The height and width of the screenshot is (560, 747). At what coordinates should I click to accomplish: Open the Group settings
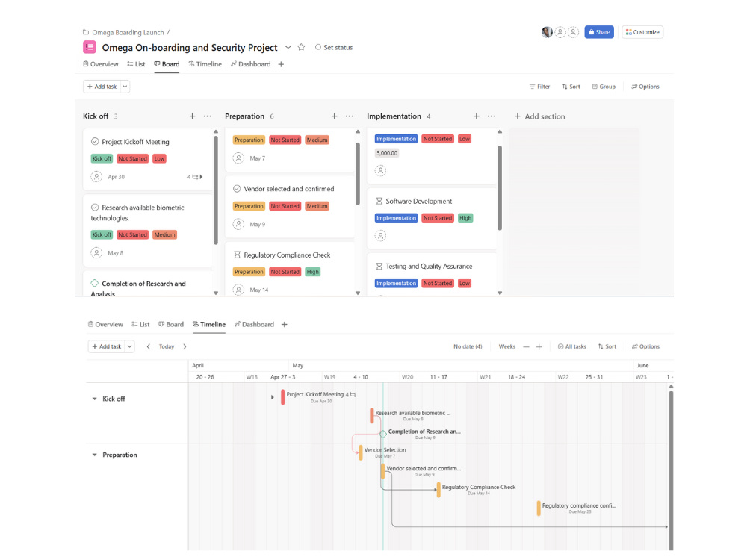pyautogui.click(x=604, y=86)
